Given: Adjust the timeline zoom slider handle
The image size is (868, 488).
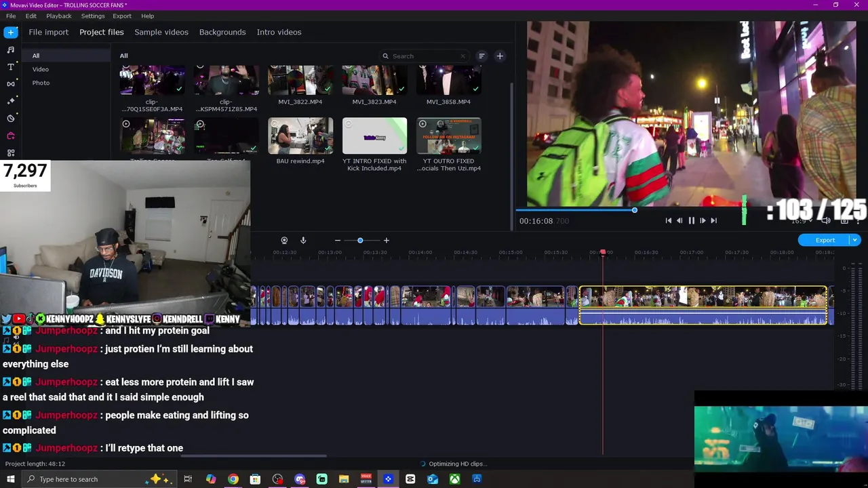Looking at the screenshot, I should click(360, 240).
